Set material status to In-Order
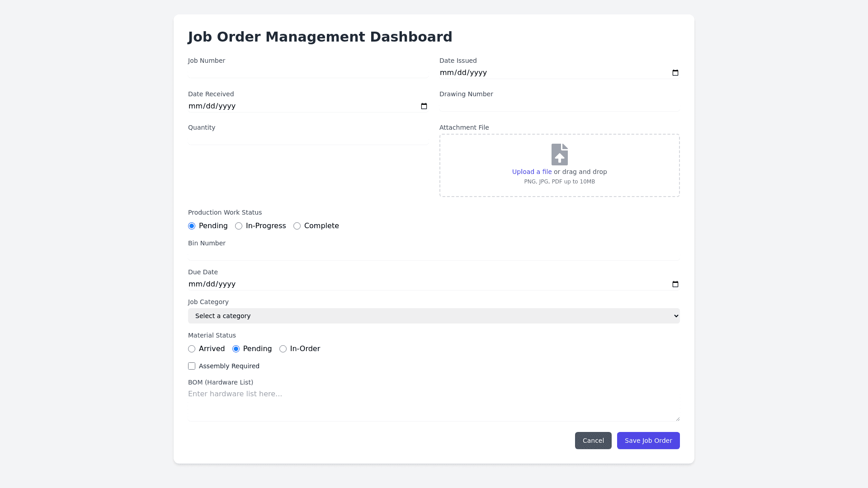This screenshot has width=868, height=488. pos(283,349)
